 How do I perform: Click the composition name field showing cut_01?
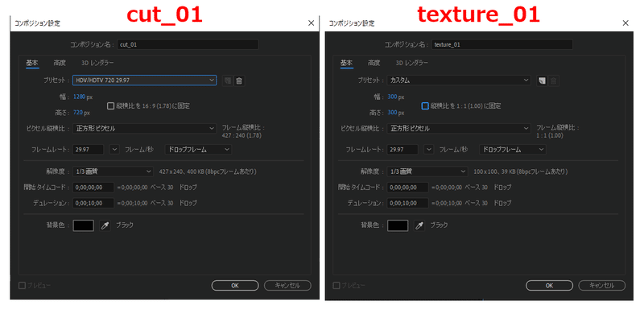188,45
